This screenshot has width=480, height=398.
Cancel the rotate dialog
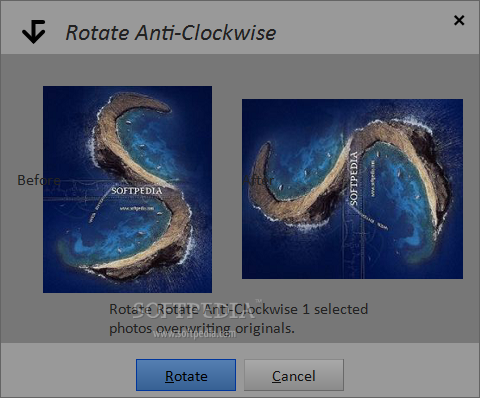pos(294,375)
